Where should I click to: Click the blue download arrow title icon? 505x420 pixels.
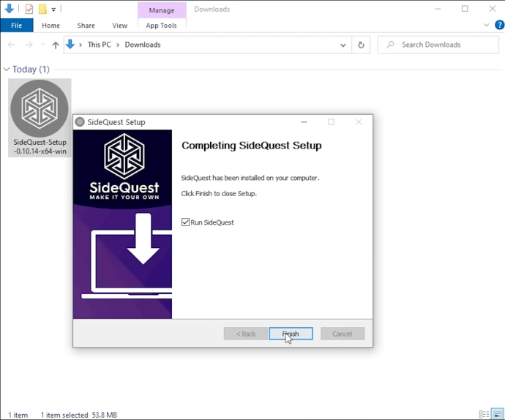click(10, 9)
